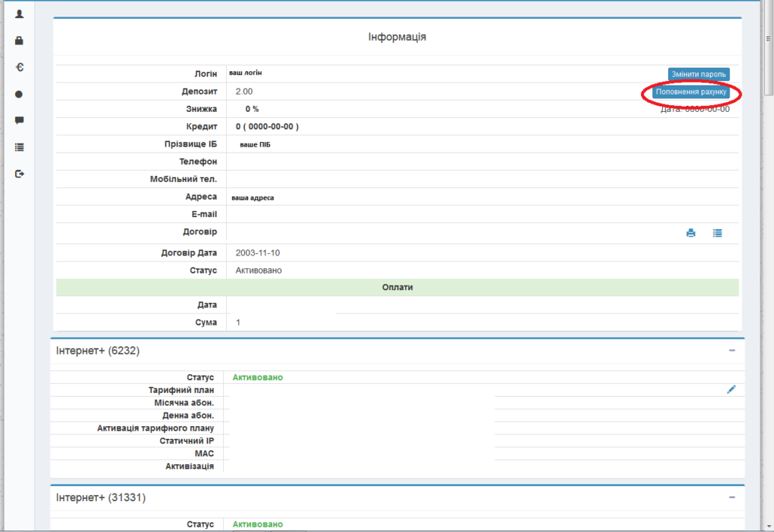Collapse the Інтернет+ (31331) panel
The width and height of the screenshot is (774, 532).
(x=732, y=497)
